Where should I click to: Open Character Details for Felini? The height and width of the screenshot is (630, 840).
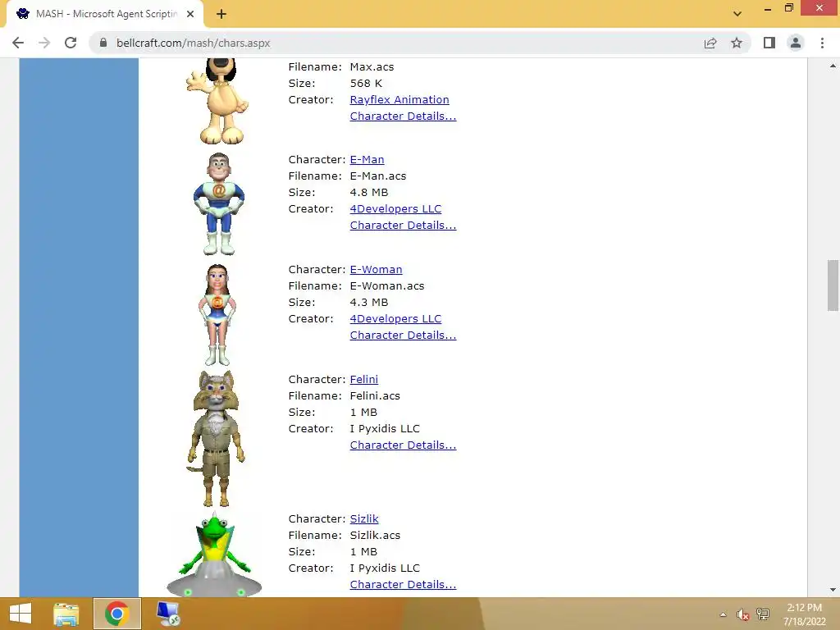pos(403,445)
